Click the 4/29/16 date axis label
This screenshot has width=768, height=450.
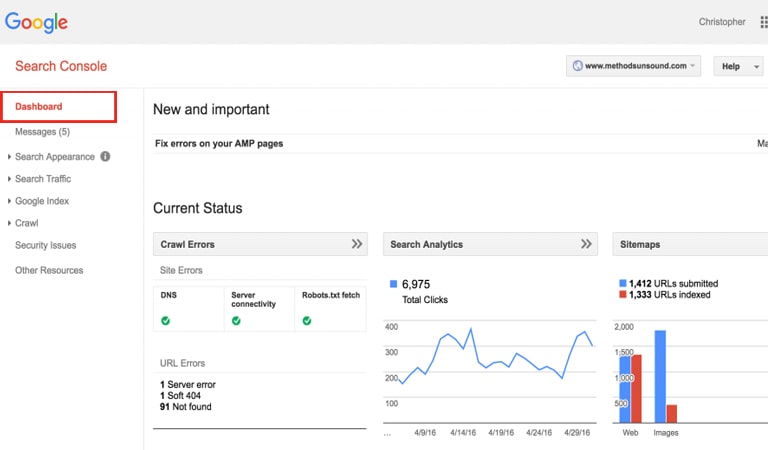tap(577, 433)
